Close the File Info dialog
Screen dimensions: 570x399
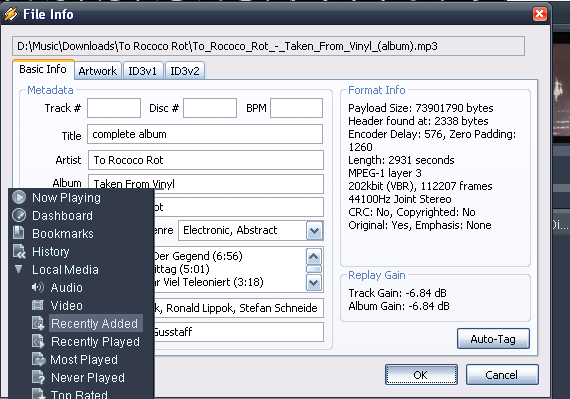coord(539,14)
